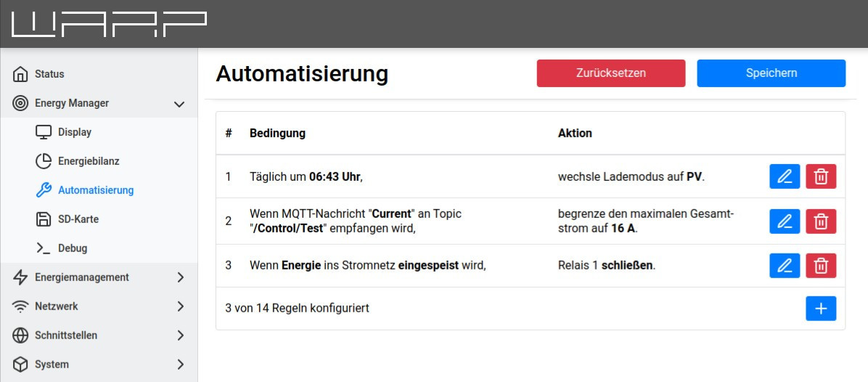This screenshot has height=382, width=868.
Task: Delete rule 1 using trash icon
Action: pos(821,176)
